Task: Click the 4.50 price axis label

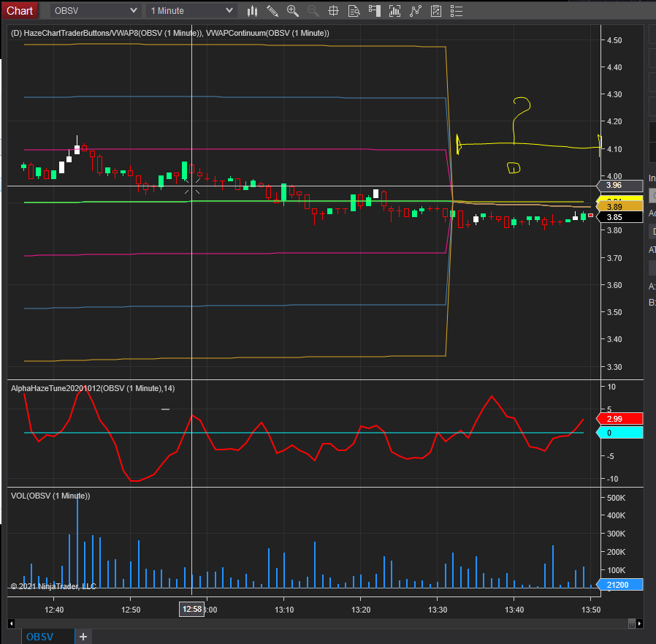Action: point(614,40)
